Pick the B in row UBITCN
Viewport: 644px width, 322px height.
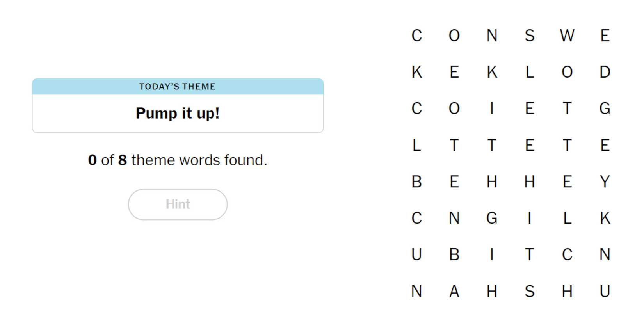point(454,254)
